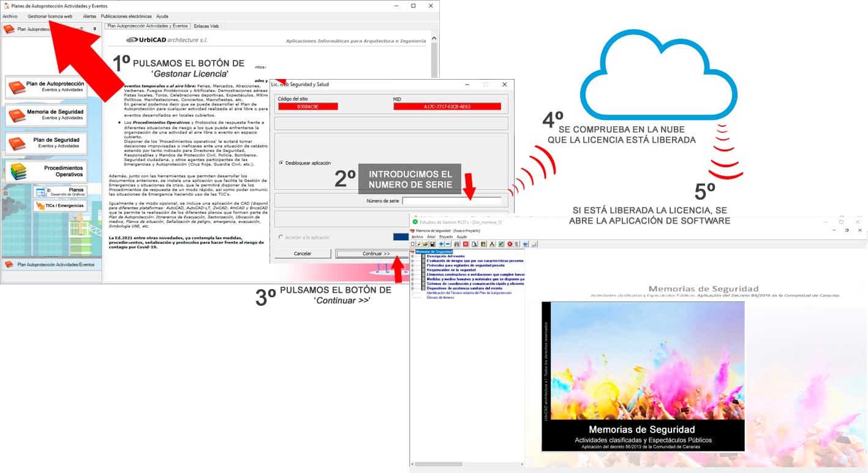
Task: Click the Código del sitio red field
Action: (308, 107)
